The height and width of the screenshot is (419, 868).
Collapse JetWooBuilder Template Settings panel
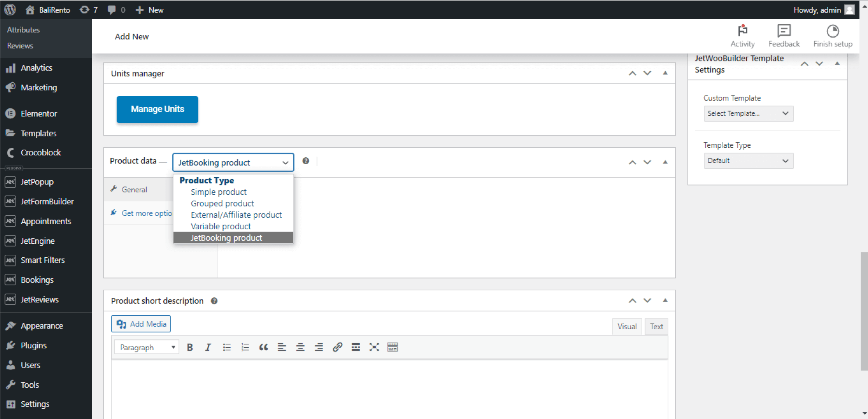pos(837,64)
